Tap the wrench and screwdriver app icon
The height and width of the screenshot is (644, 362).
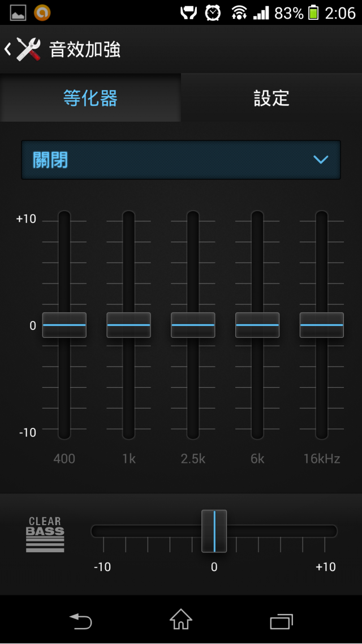click(x=28, y=49)
